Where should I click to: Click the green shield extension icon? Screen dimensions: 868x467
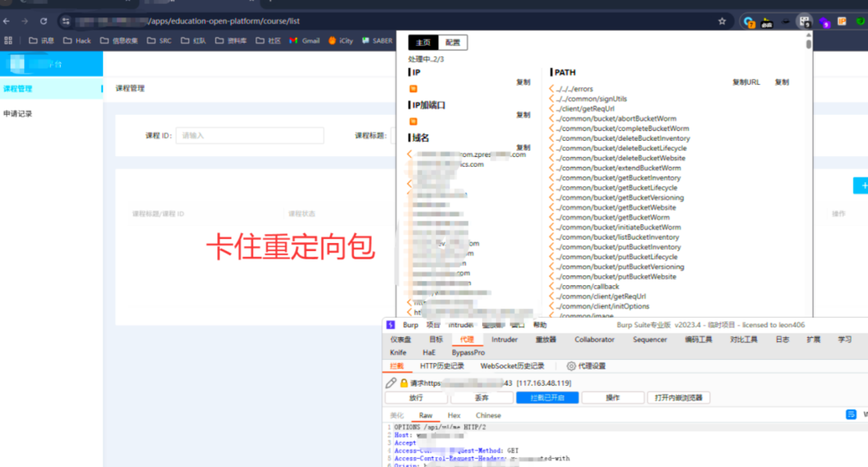pyautogui.click(x=860, y=21)
